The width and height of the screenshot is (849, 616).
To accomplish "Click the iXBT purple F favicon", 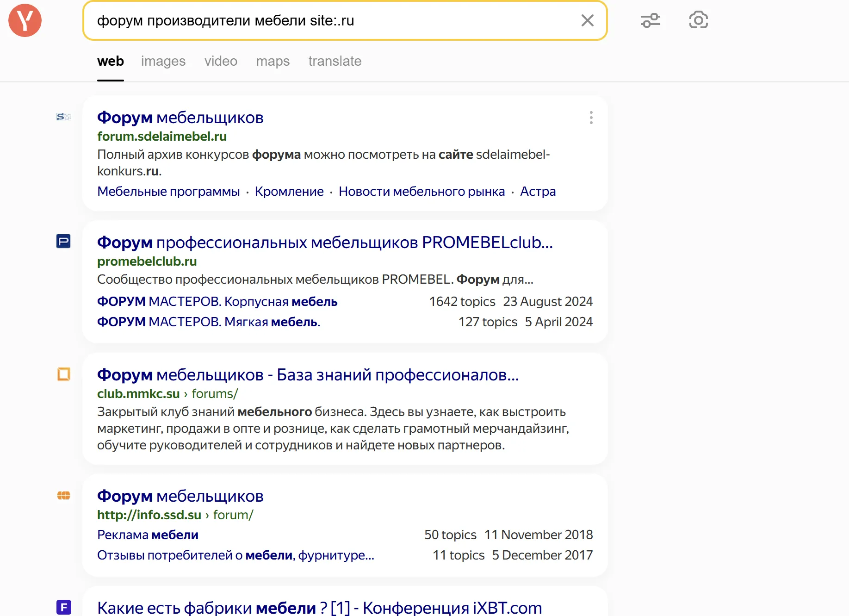I will coord(64,607).
